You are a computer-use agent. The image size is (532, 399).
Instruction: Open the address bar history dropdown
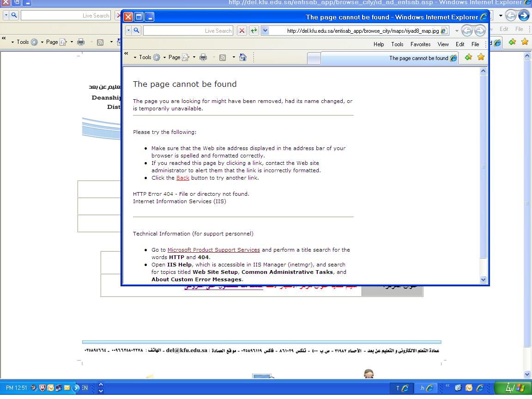pyautogui.click(x=266, y=30)
